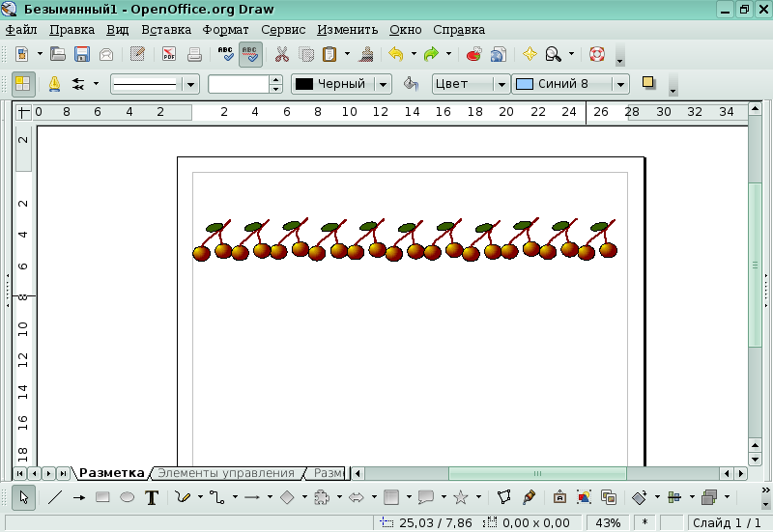
Task: Select the Rectangle tool
Action: 102,497
